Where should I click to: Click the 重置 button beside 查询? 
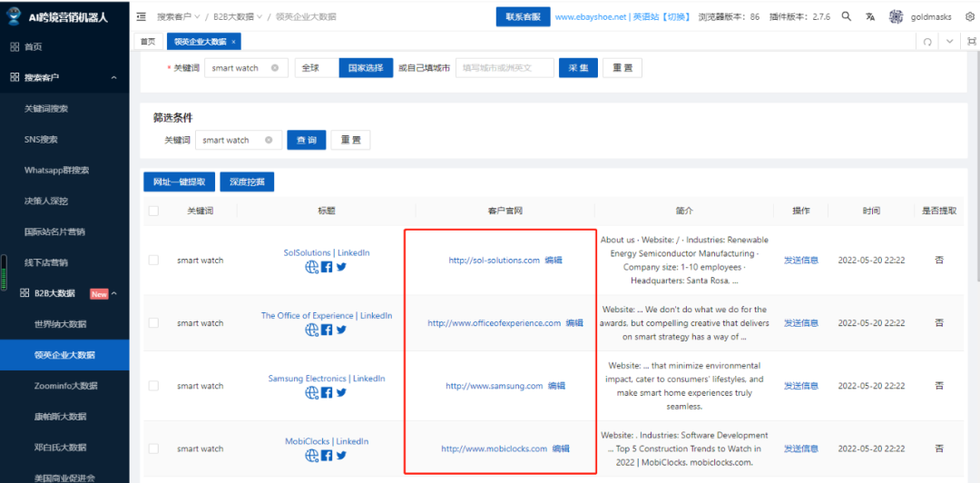click(350, 140)
